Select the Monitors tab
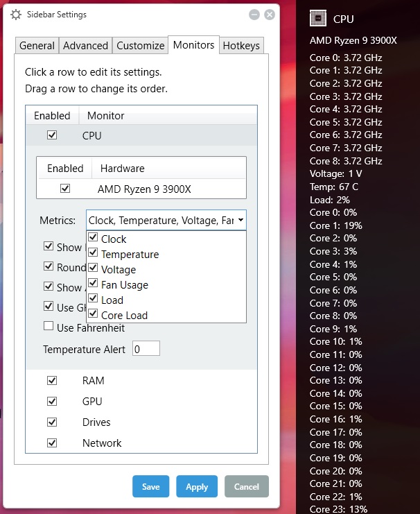 pos(193,44)
